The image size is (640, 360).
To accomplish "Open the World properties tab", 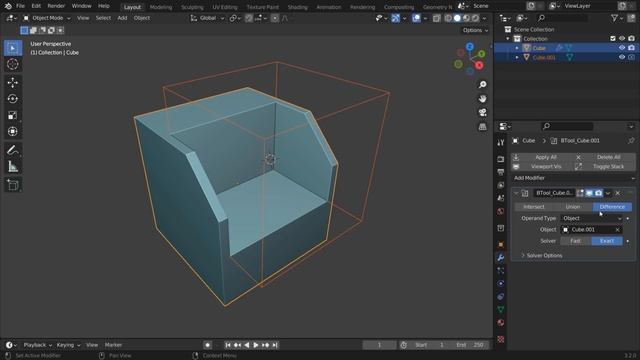I will 501,211.
